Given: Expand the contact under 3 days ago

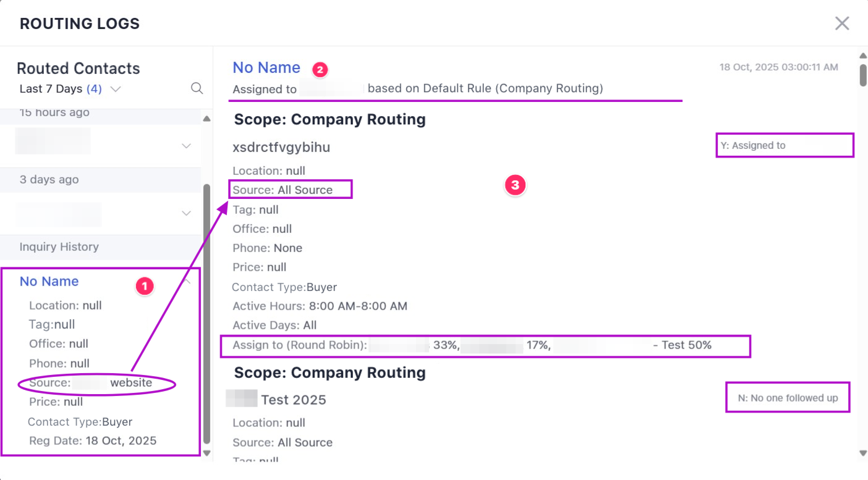Looking at the screenshot, I should click(186, 213).
